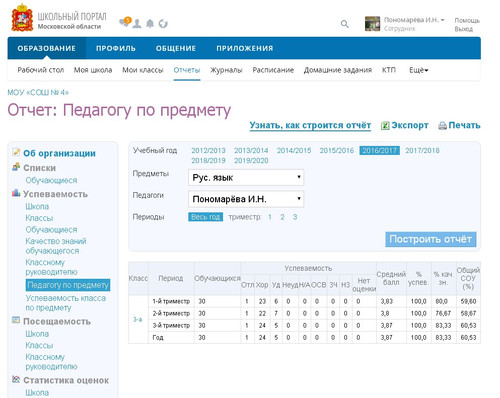This screenshot has width=500, height=398.
Task: Select trimester 3 period
Action: [295, 217]
